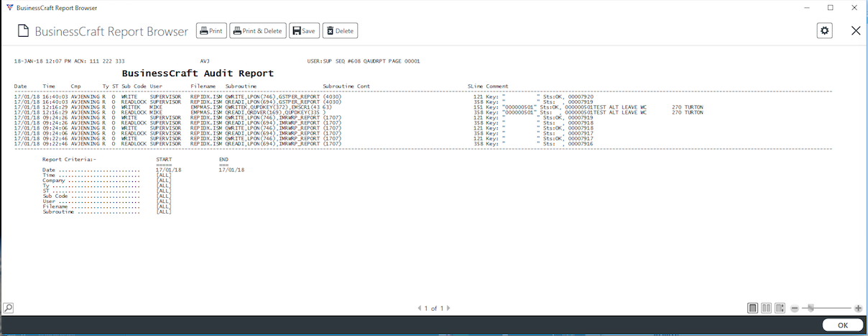
Task: Go to the previous page arrow
Action: pyautogui.click(x=420, y=308)
